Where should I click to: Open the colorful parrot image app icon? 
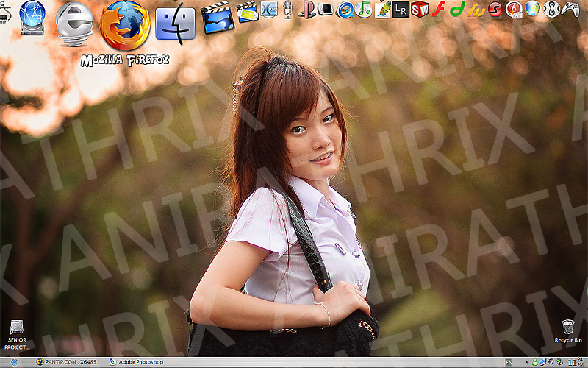382,10
